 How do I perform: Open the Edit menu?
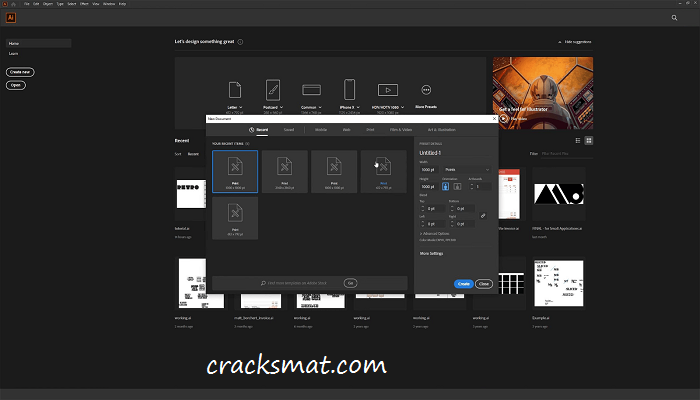(36, 4)
